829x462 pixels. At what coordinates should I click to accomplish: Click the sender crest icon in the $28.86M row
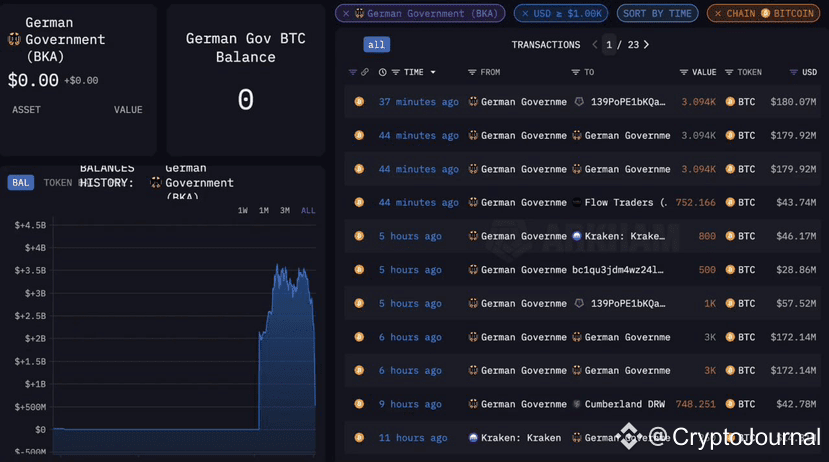(x=473, y=270)
